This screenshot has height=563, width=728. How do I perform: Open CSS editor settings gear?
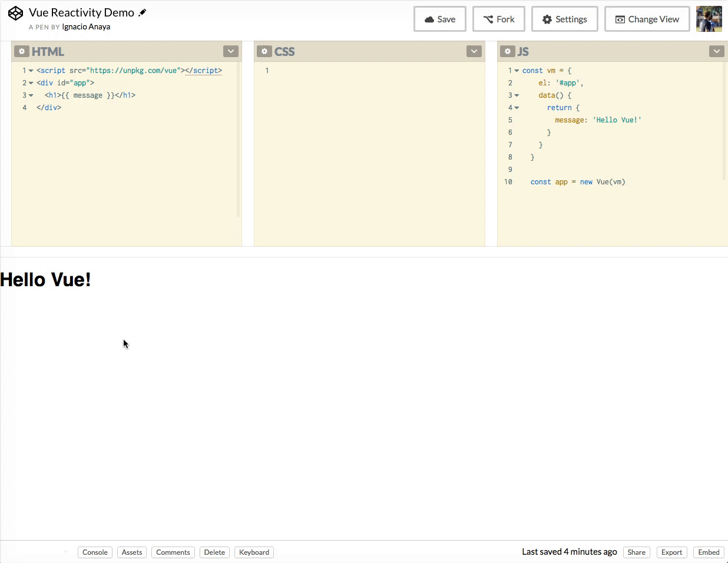264,51
